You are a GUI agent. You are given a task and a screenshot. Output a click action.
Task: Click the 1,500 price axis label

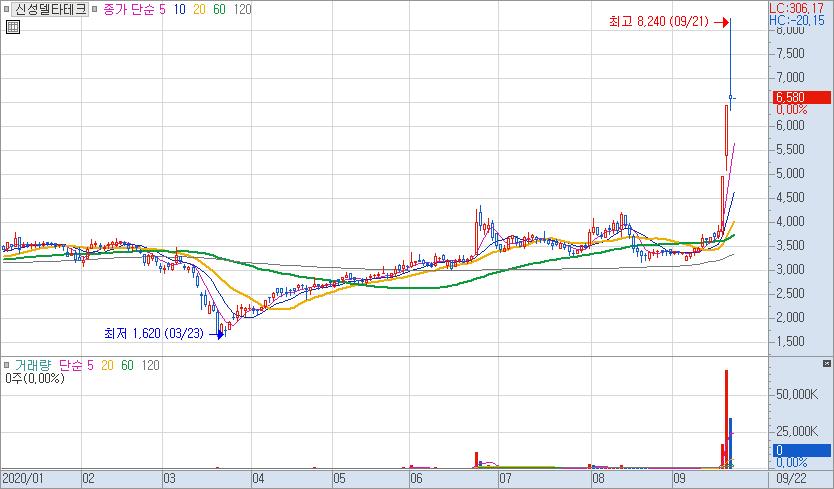(790, 342)
